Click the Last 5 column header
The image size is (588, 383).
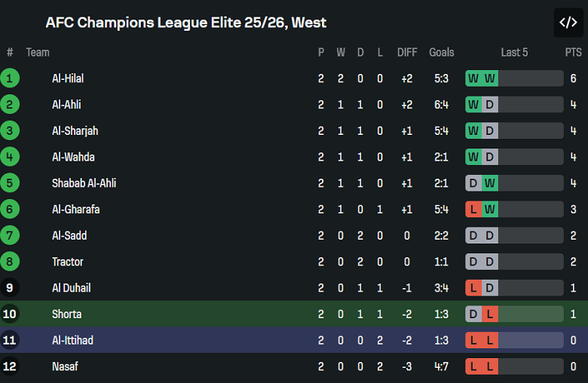pyautogui.click(x=514, y=52)
